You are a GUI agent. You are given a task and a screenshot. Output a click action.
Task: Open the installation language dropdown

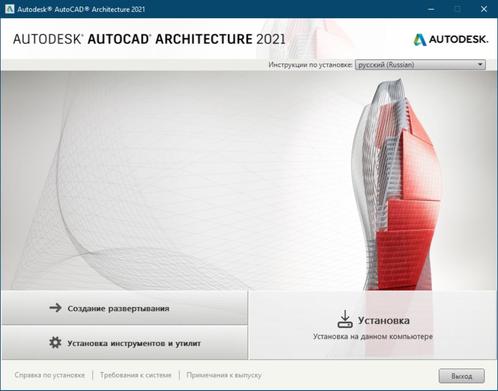click(x=420, y=65)
